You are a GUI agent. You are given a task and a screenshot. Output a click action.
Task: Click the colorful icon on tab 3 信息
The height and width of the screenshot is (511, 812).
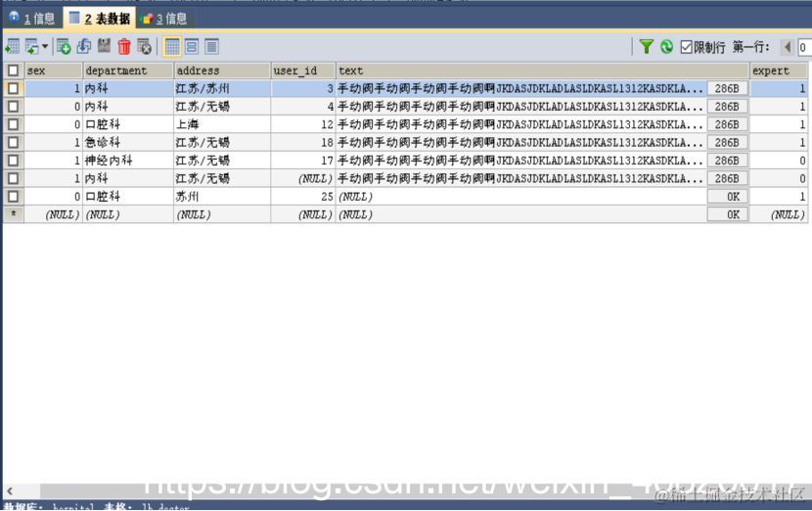pos(147,19)
